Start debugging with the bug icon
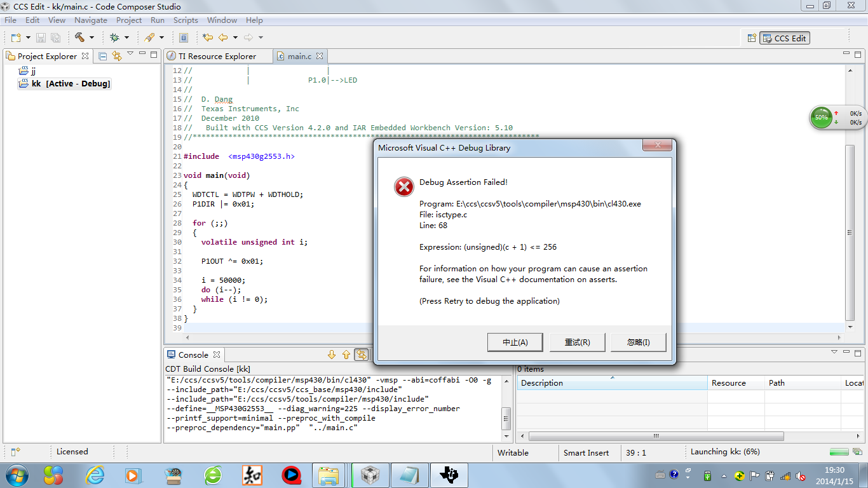The image size is (868, 488). click(115, 37)
